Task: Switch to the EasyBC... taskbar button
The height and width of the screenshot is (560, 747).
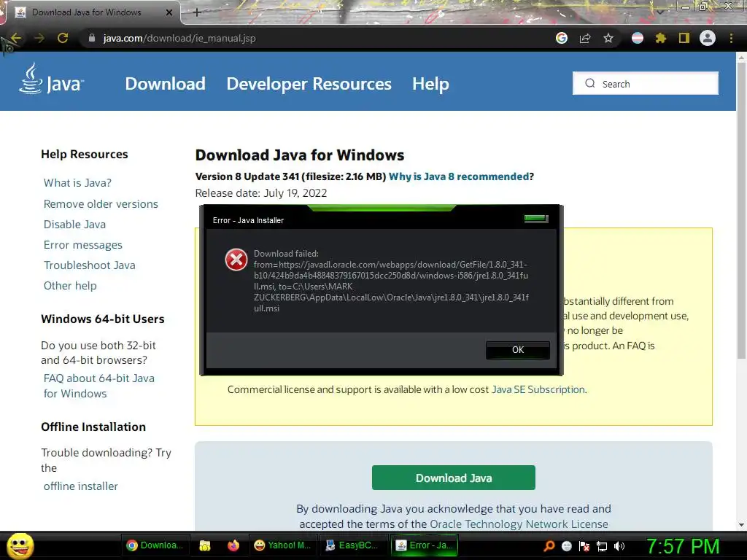Action: point(352,545)
